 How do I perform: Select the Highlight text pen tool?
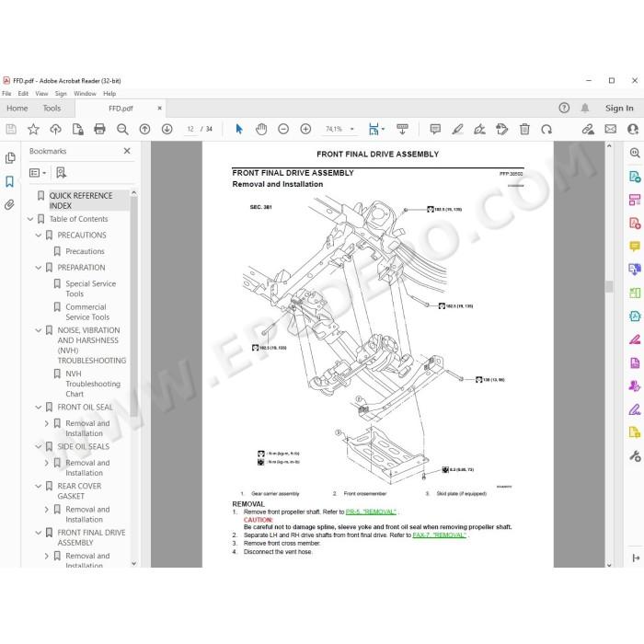pos(457,129)
